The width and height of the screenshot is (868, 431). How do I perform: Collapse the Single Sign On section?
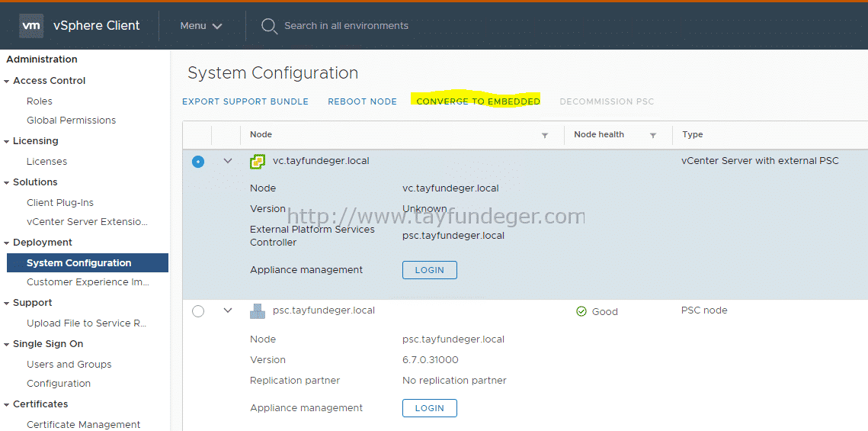point(7,345)
